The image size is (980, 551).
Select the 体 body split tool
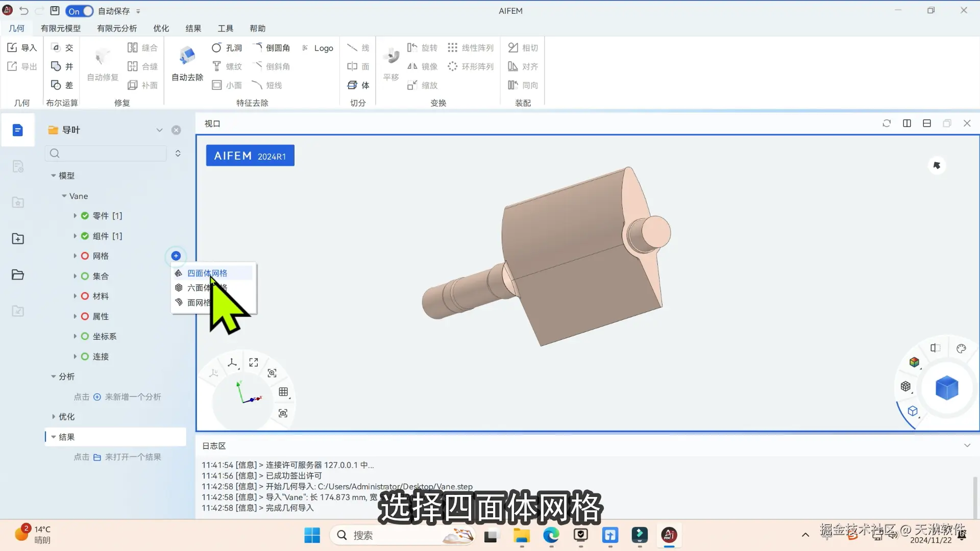[x=358, y=85]
